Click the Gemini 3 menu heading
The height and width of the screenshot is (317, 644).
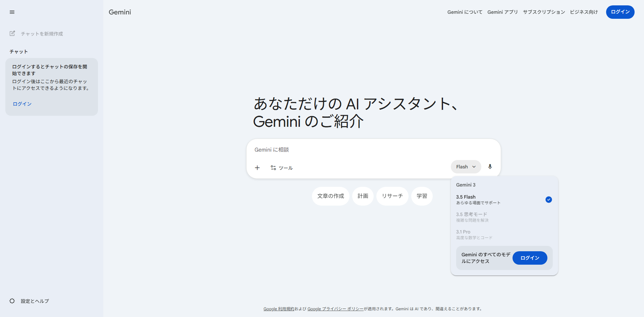[x=466, y=185]
